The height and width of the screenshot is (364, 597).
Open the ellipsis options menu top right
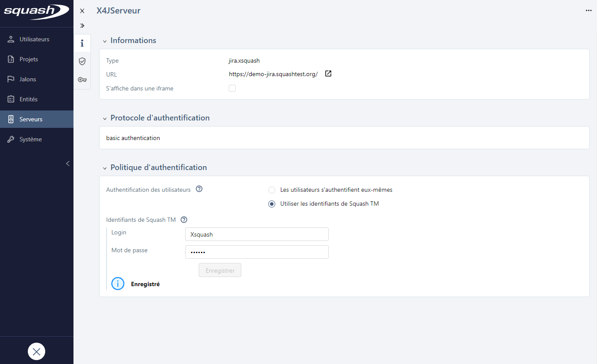[589, 10]
